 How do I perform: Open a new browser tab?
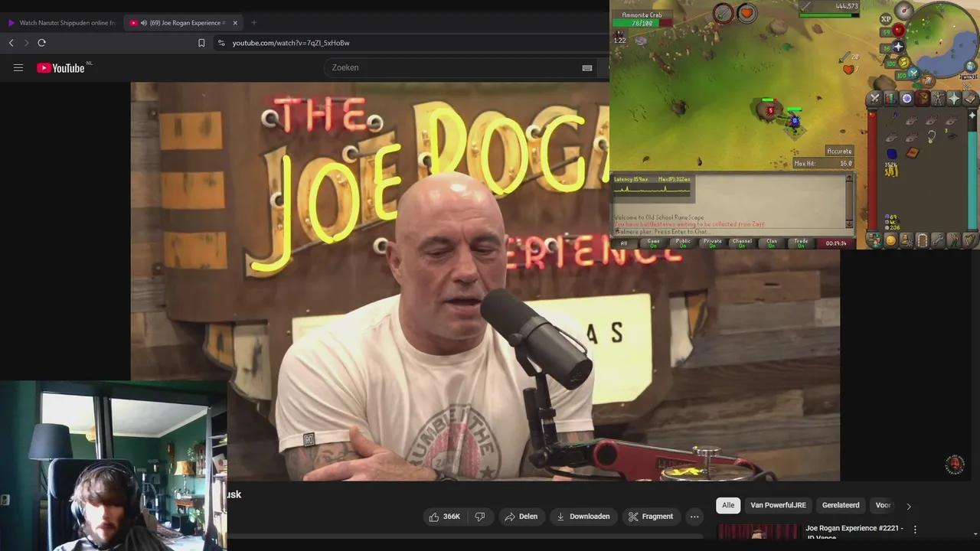(x=254, y=23)
